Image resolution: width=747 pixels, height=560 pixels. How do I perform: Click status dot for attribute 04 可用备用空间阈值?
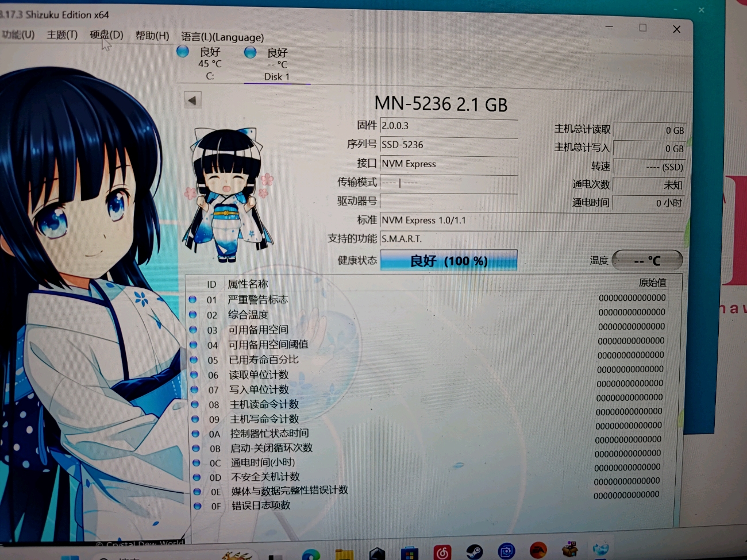[194, 345]
